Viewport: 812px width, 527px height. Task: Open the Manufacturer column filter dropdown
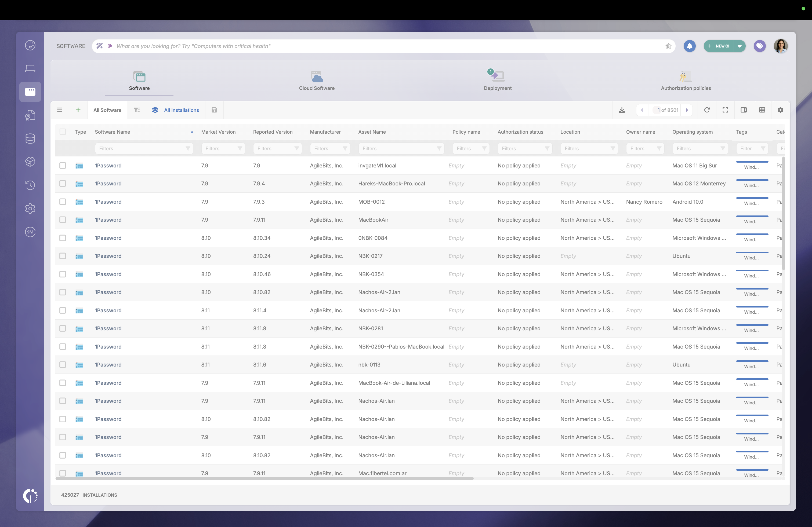(x=345, y=149)
